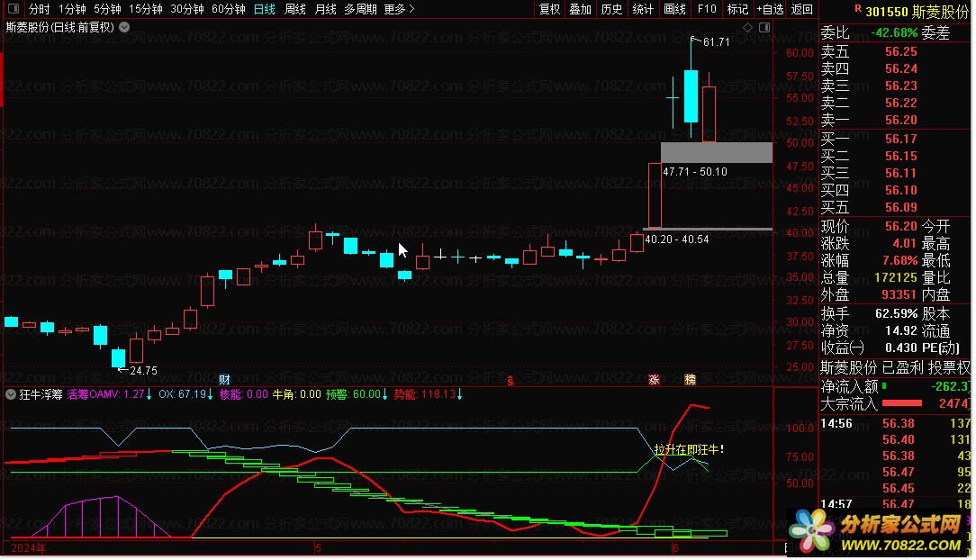Click the 牛角: 0.00 indicator value

[x=297, y=394]
